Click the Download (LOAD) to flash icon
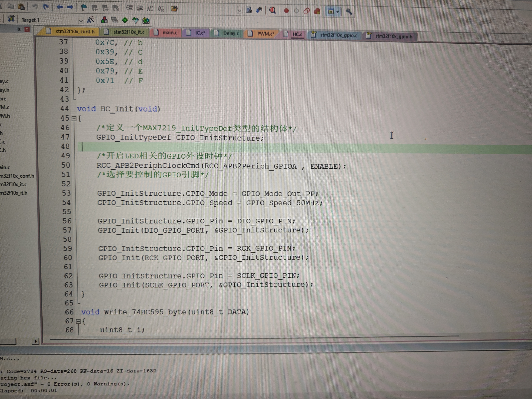532x399 pixels. (11, 19)
